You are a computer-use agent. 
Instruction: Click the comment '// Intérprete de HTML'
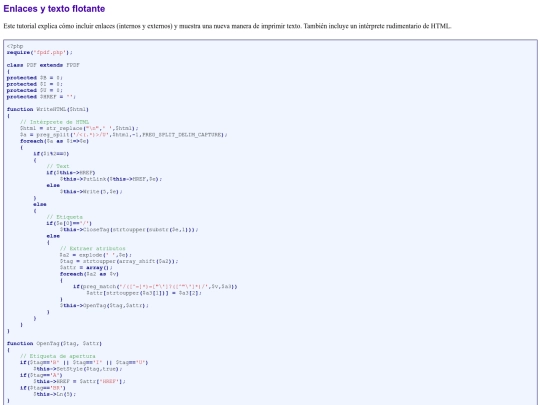[54, 122]
